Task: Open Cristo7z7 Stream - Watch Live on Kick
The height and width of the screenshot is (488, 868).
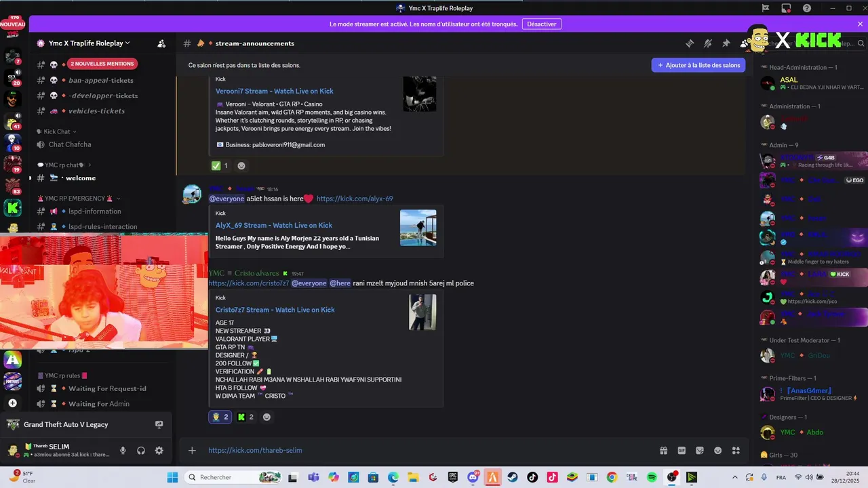Action: [275, 310]
